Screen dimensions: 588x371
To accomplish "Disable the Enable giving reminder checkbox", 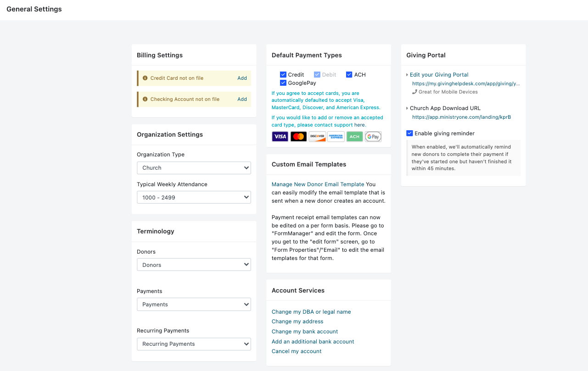I will point(409,133).
